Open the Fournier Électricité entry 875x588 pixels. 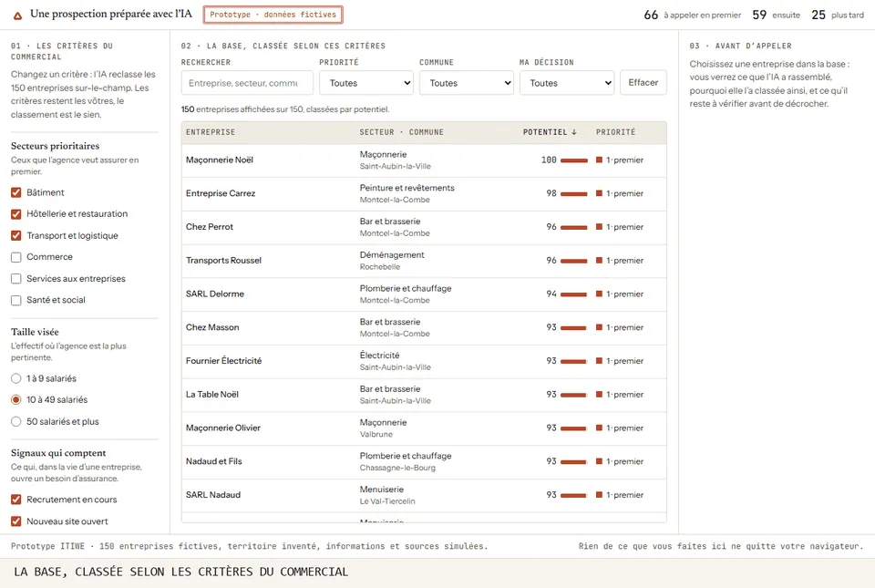(224, 361)
